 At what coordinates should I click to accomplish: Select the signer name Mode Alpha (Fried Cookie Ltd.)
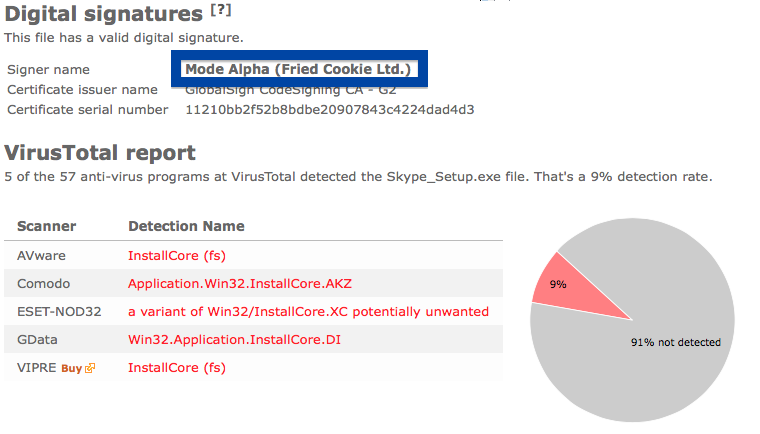point(298,69)
